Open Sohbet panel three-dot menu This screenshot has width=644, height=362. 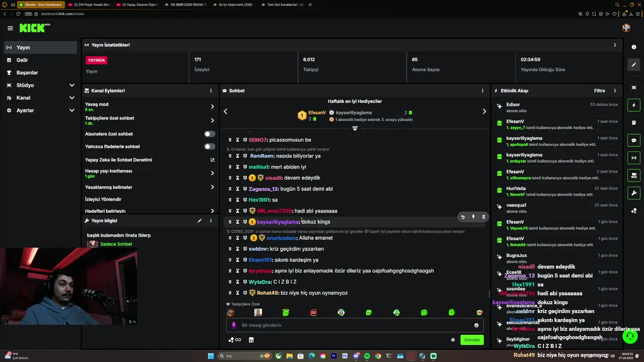(482, 90)
